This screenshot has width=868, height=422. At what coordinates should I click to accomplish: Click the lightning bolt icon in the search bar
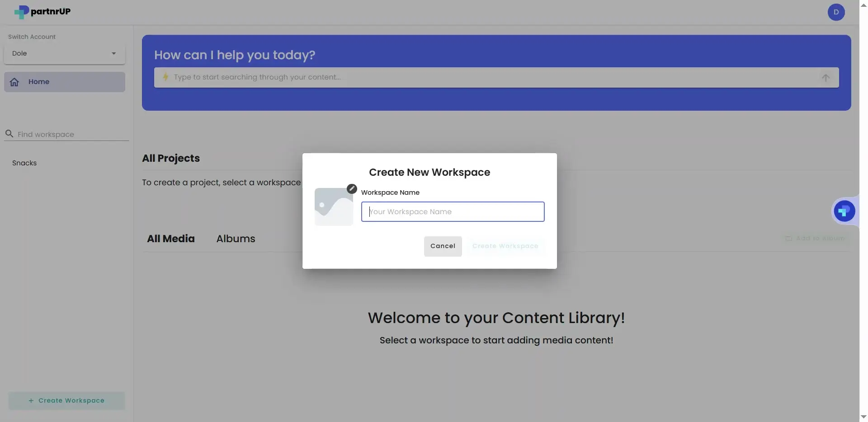click(x=166, y=77)
